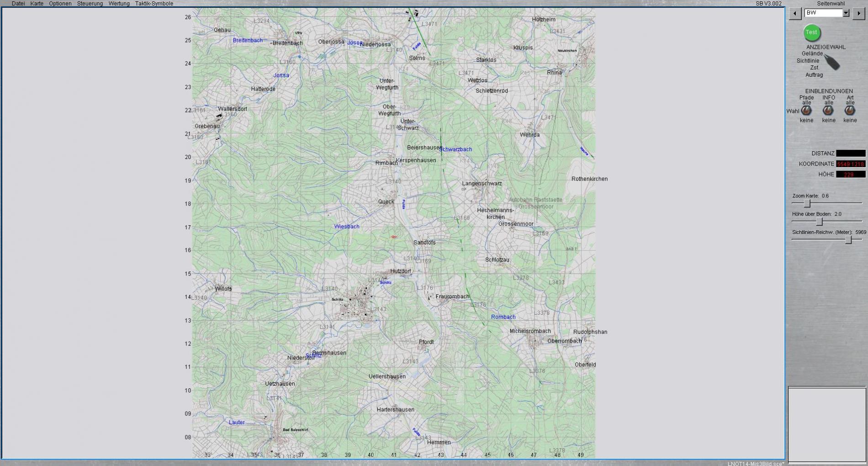868x466 pixels.
Task: Expand the Optionen menu
Action: click(60, 4)
